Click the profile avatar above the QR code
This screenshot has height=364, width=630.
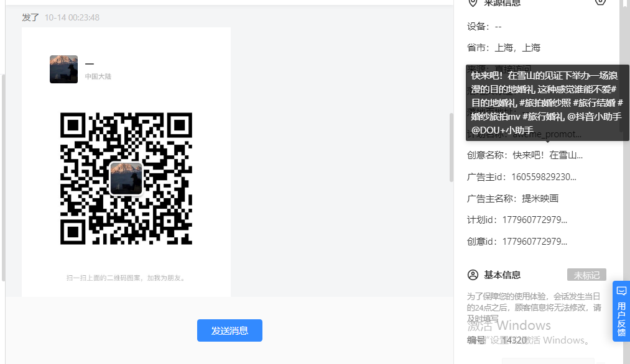pos(63,69)
